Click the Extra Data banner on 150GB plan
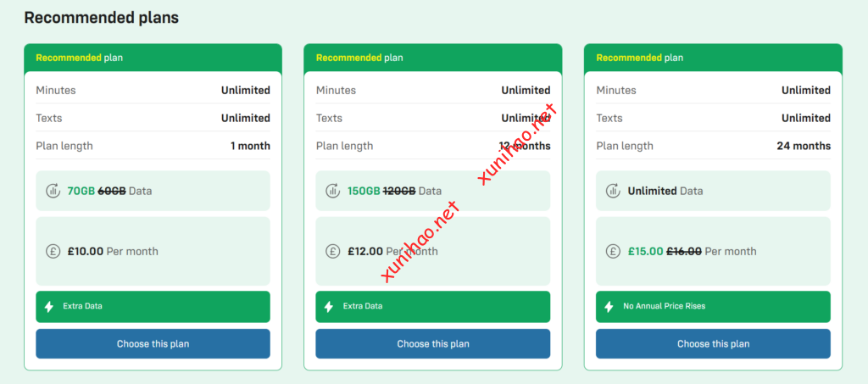Viewport: 868px width, 384px height. point(432,306)
